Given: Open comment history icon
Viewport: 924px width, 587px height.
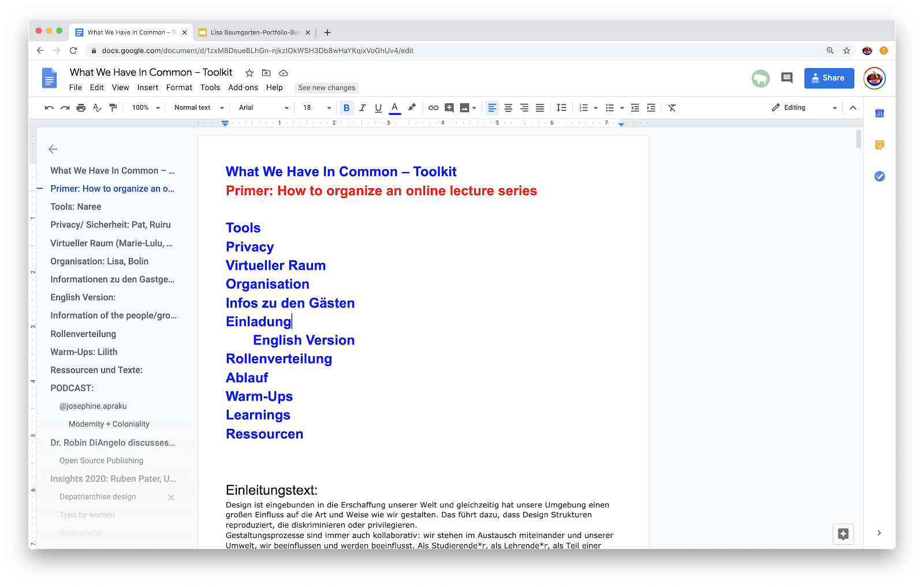Looking at the screenshot, I should pos(787,78).
